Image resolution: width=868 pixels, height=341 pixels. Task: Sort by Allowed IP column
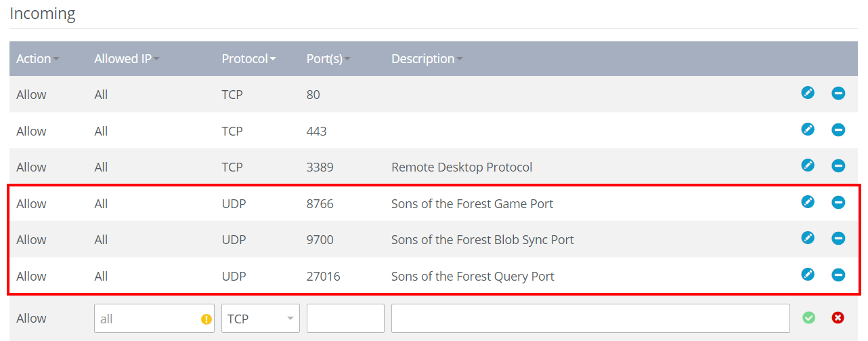[x=127, y=59]
